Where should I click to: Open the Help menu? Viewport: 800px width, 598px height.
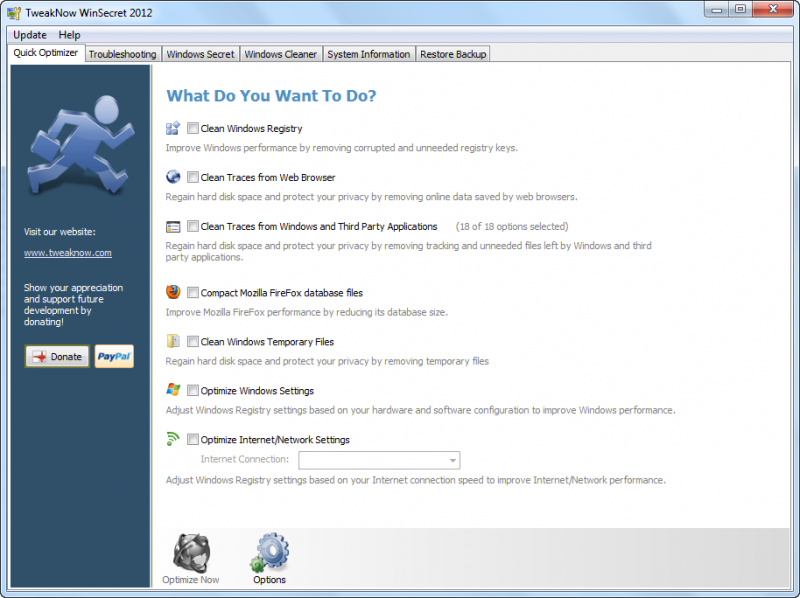69,35
